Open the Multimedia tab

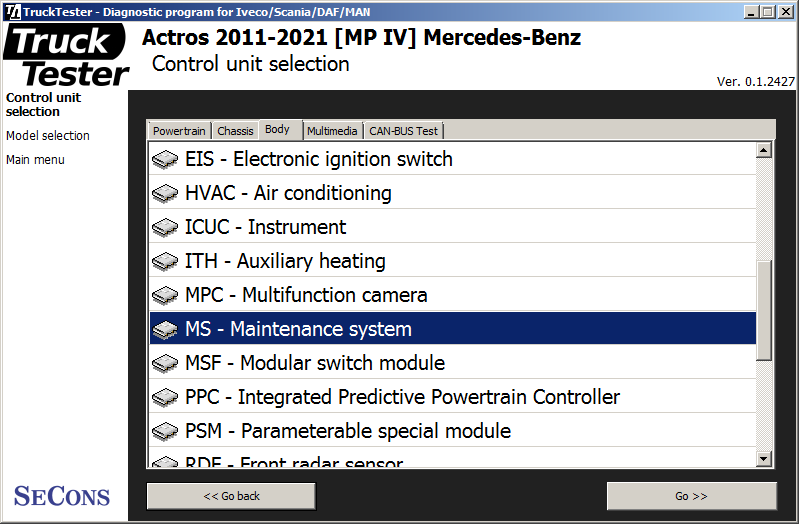pyautogui.click(x=332, y=131)
